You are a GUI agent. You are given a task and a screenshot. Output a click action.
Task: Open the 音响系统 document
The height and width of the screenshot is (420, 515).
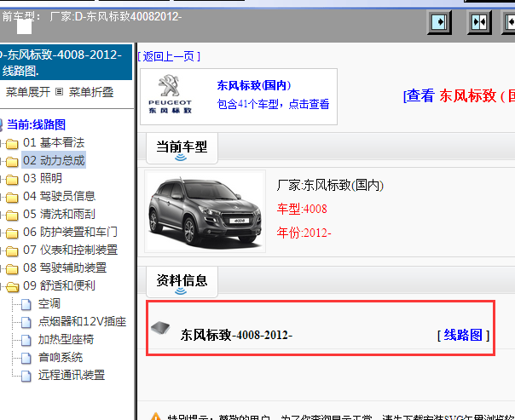point(61,357)
